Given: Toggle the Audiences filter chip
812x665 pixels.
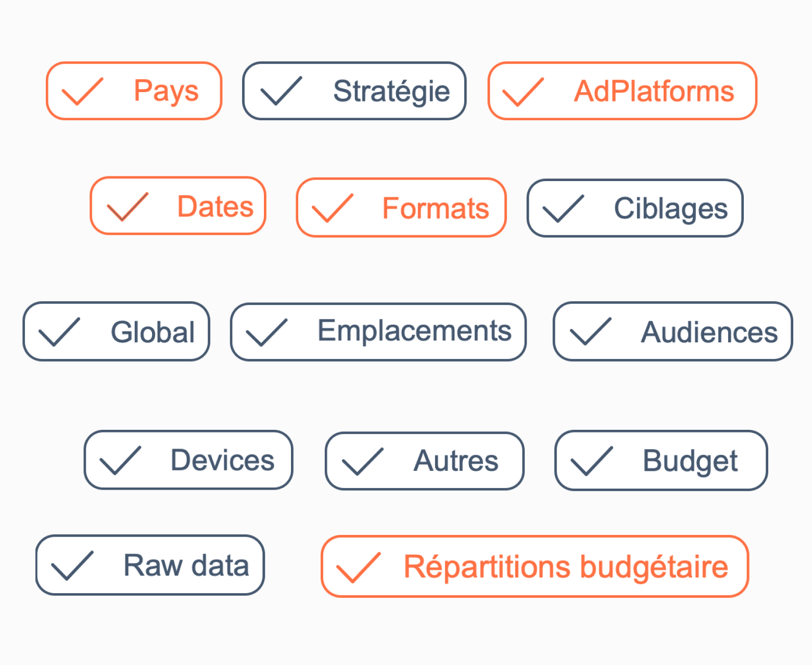Looking at the screenshot, I should tap(673, 331).
